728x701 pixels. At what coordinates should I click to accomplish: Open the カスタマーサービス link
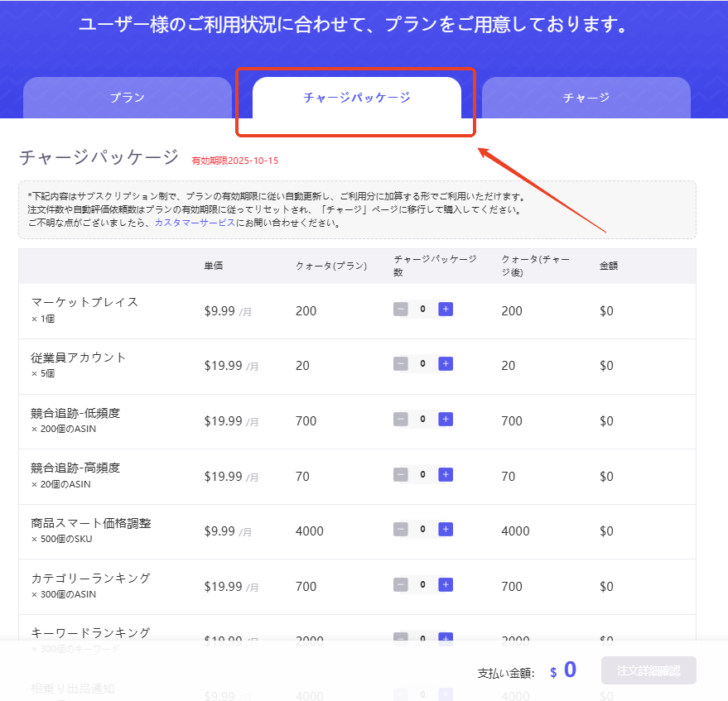(195, 223)
